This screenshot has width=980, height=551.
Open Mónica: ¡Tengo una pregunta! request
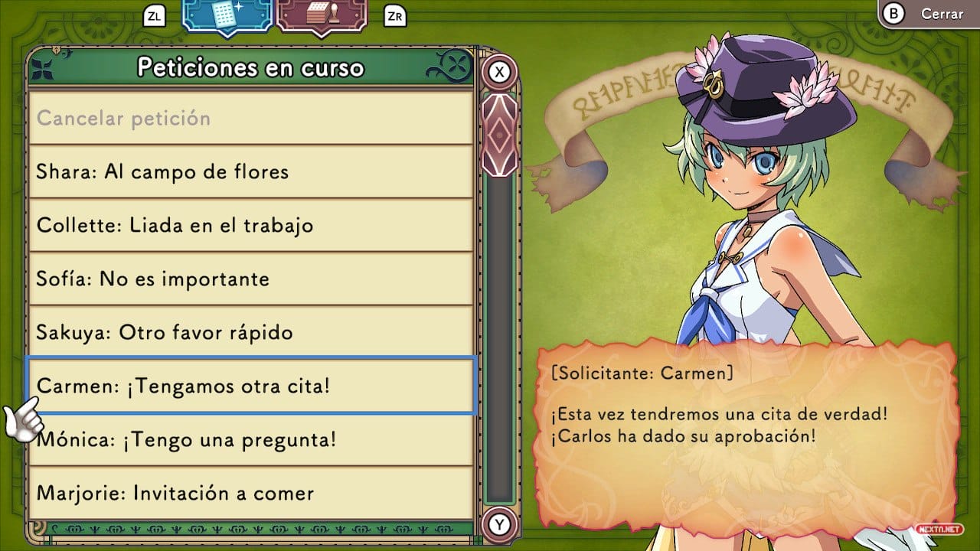250,439
